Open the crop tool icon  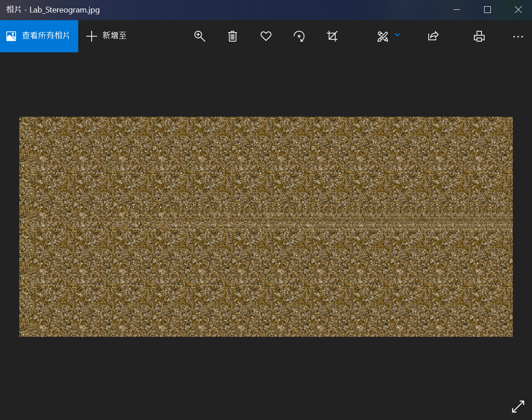[332, 36]
